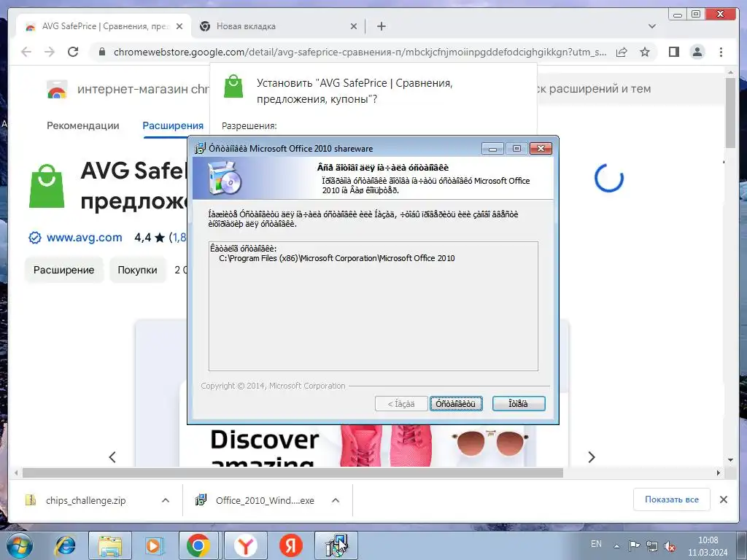Click the vertical page scrollbar thumb
Screen dimensions: 747x560
pos(730,113)
